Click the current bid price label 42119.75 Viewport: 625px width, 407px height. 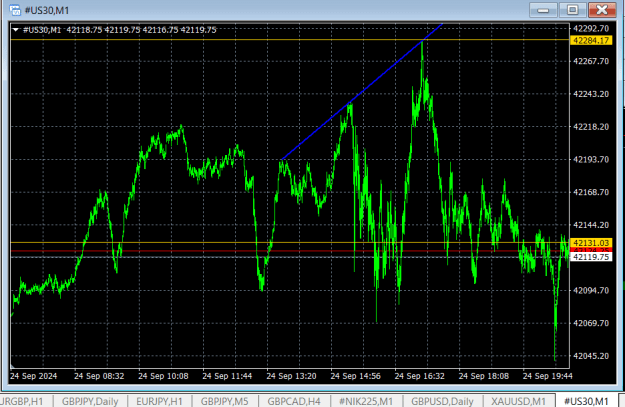tap(591, 257)
